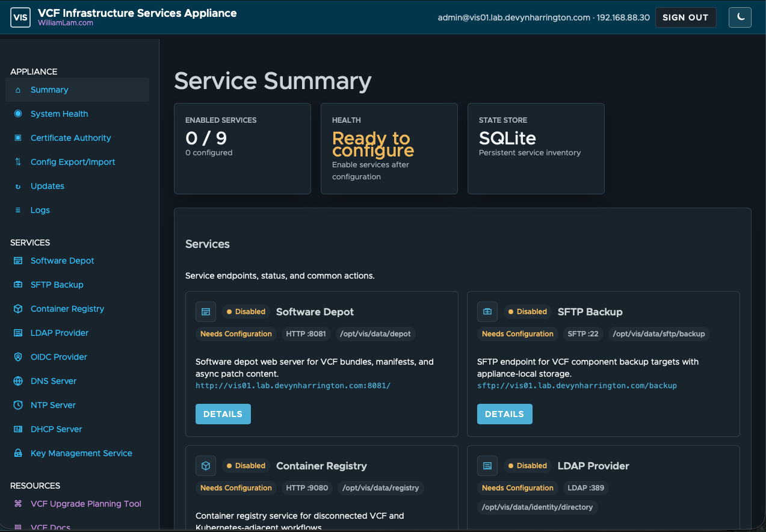Image resolution: width=766 pixels, height=532 pixels.
Task: Navigate to Software Depot in sidebar
Action: (x=77, y=261)
